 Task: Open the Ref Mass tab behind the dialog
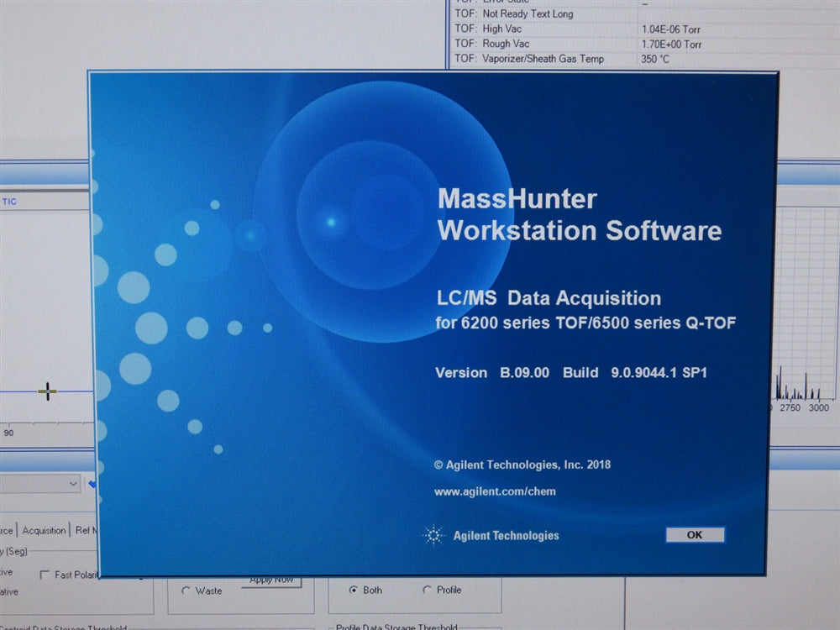click(86, 530)
